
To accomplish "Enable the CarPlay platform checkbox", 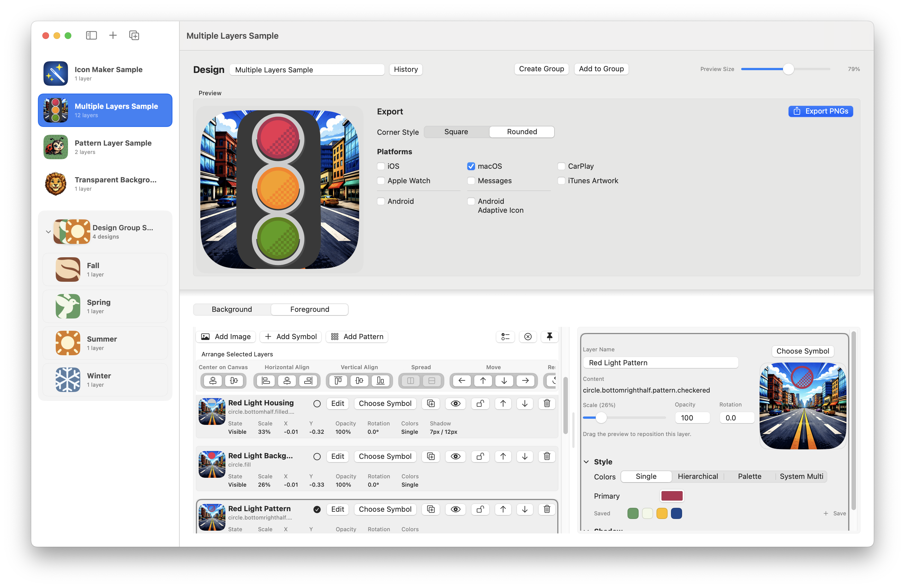I will click(x=561, y=166).
